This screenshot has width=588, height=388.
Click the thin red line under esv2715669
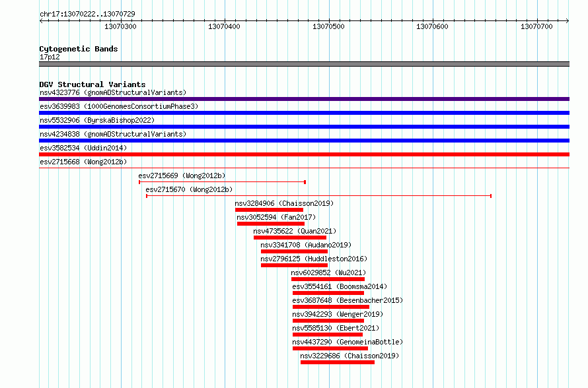pyautogui.click(x=223, y=182)
